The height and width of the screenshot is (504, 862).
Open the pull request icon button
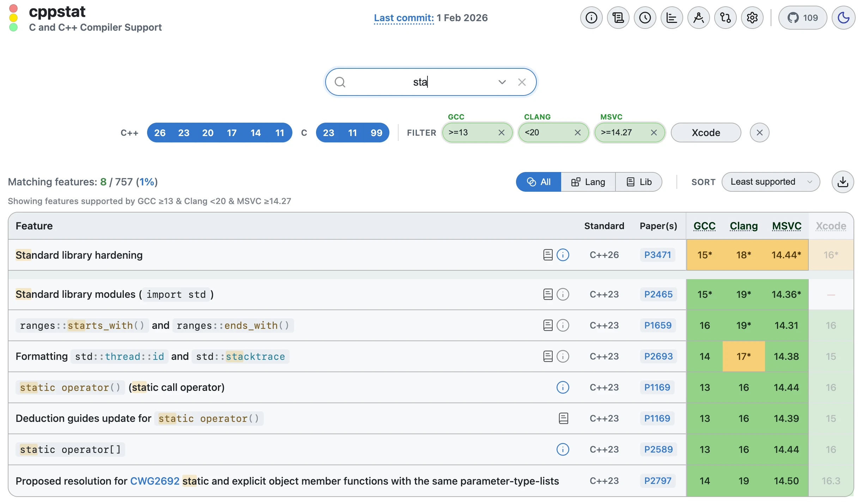(725, 18)
